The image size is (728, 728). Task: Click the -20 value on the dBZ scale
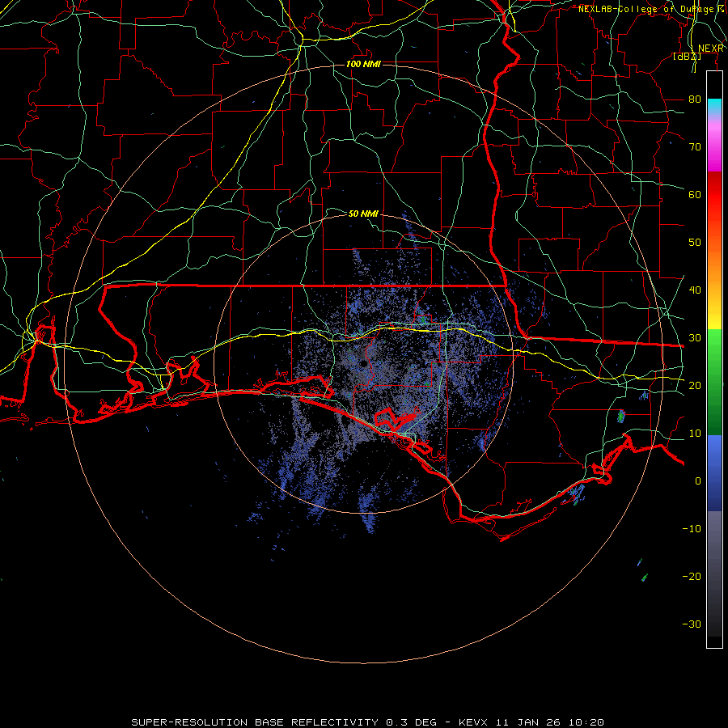pyautogui.click(x=692, y=576)
